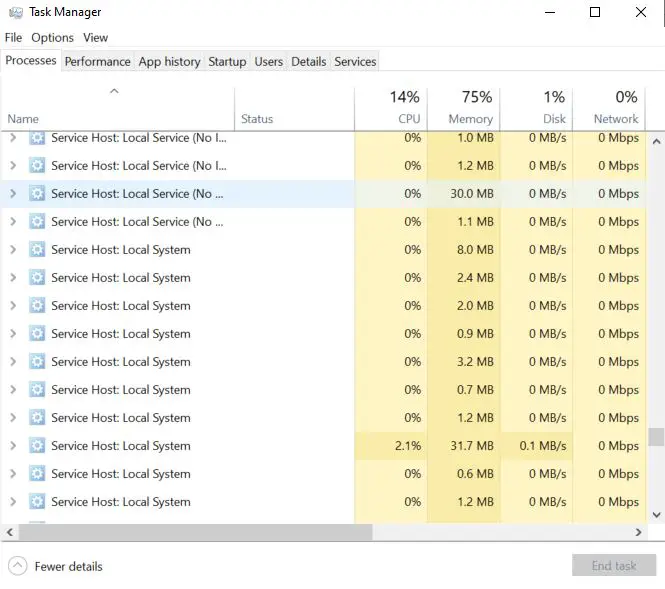Click the vertical scrollbar thumb
The image size is (665, 589).
pyautogui.click(x=657, y=437)
